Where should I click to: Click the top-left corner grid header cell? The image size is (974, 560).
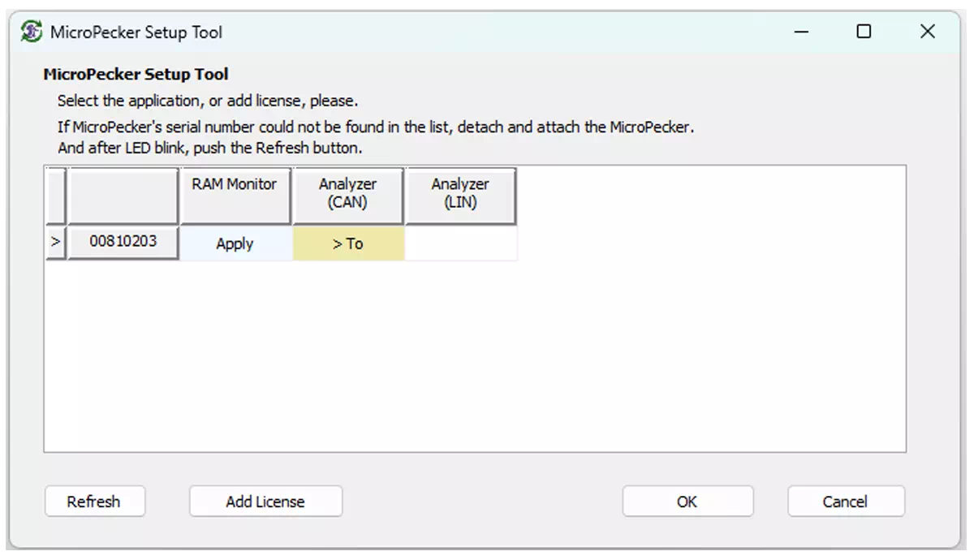tap(55, 196)
